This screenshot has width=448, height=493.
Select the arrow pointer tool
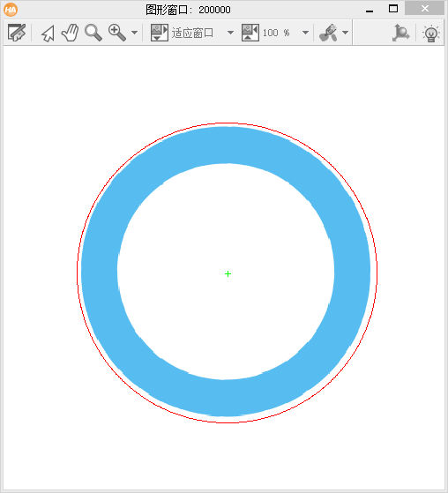[x=48, y=33]
